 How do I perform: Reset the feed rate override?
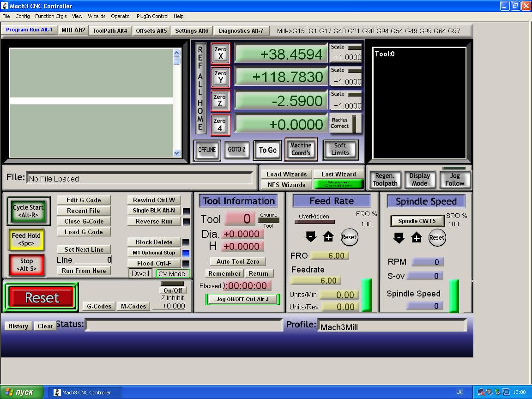coord(349,237)
